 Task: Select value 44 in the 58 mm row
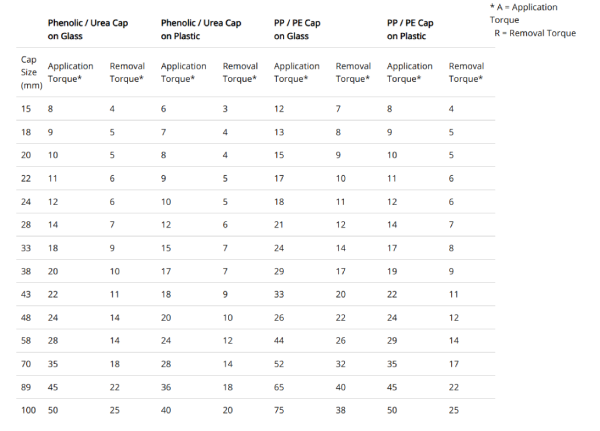(280, 342)
